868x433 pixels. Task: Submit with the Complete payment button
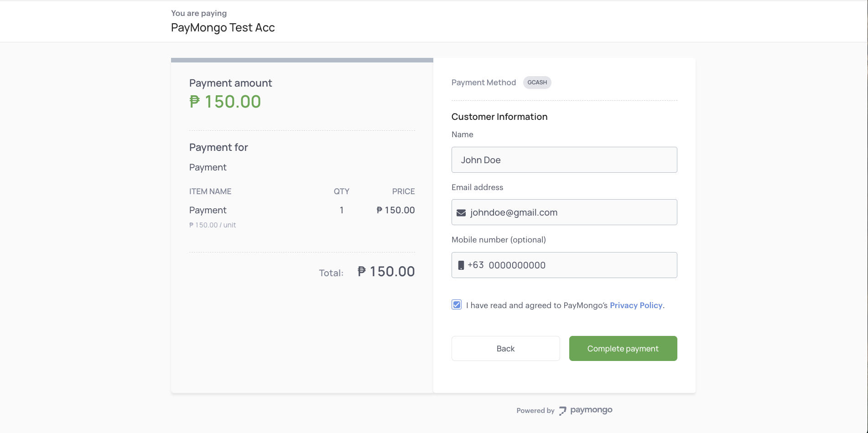click(623, 349)
